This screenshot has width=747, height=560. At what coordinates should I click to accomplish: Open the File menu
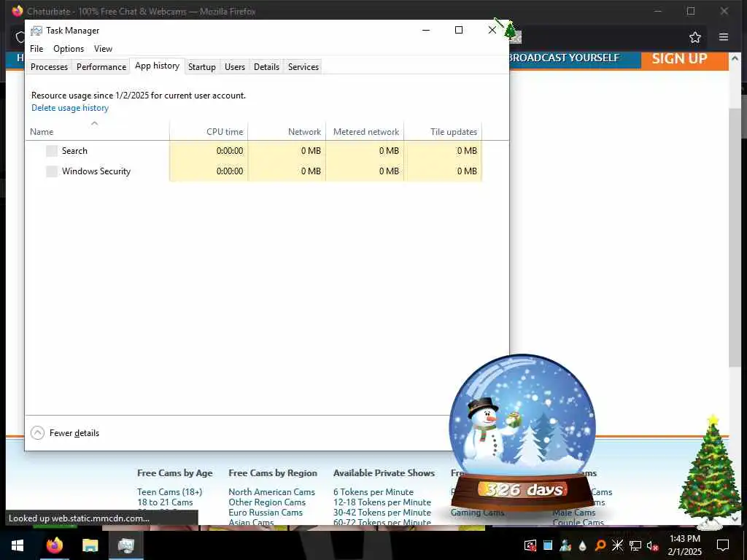tap(36, 49)
